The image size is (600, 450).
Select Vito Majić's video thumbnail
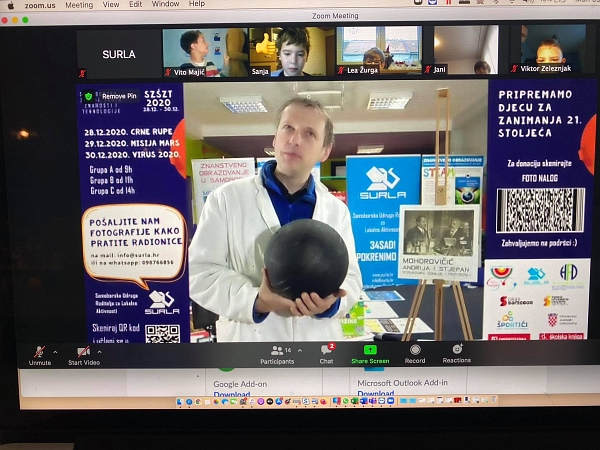pos(205,52)
